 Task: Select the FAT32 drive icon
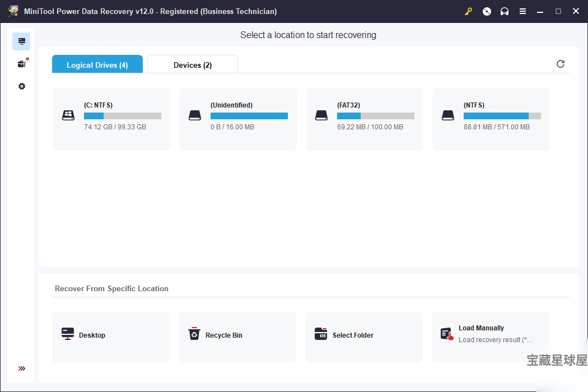(x=321, y=115)
